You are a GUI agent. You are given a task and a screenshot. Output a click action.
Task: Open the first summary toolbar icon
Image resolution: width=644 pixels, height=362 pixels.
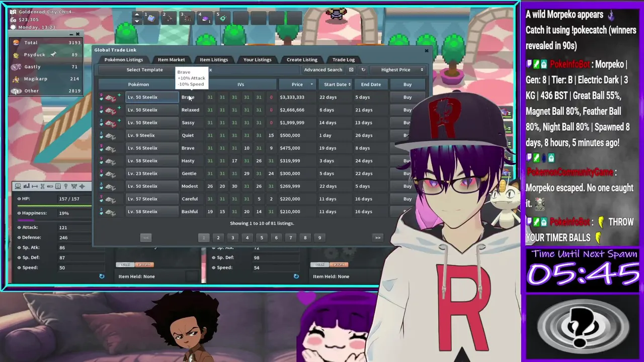[18, 187]
